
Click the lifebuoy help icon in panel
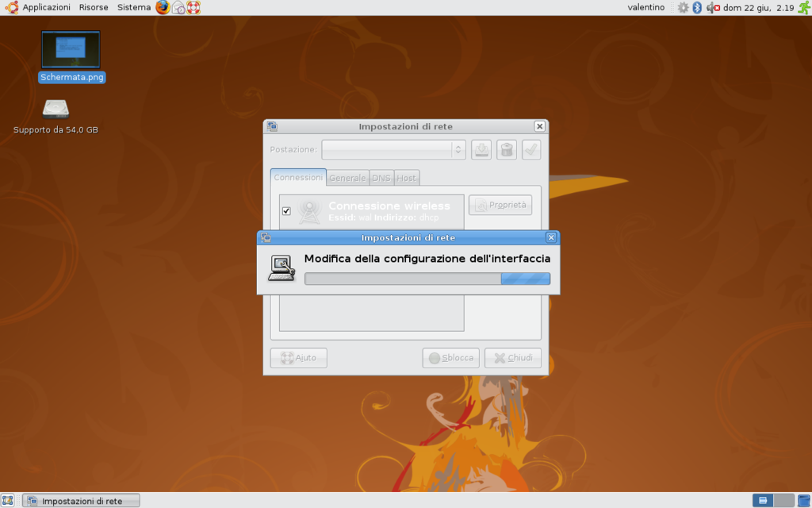[193, 8]
